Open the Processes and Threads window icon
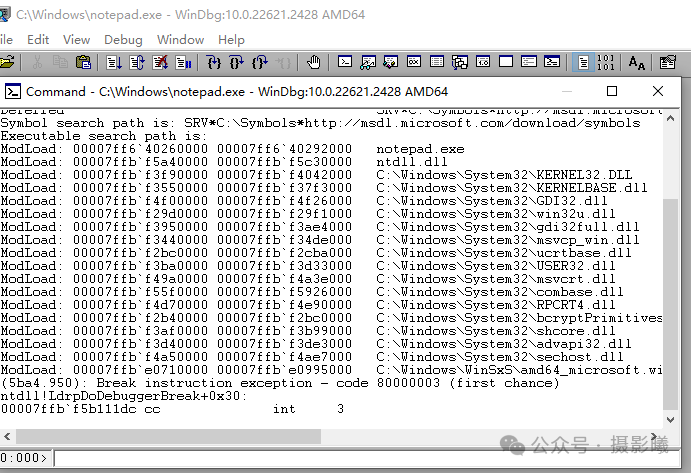Viewport: 691px width, 473px height. tap(529, 62)
